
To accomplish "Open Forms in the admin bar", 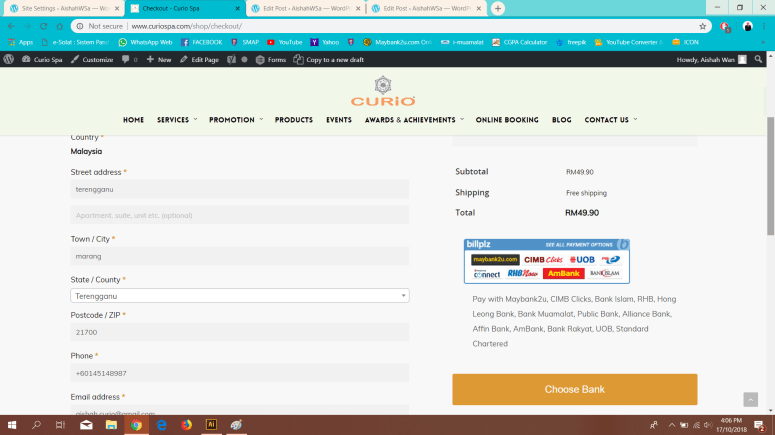I will pyautogui.click(x=270, y=59).
